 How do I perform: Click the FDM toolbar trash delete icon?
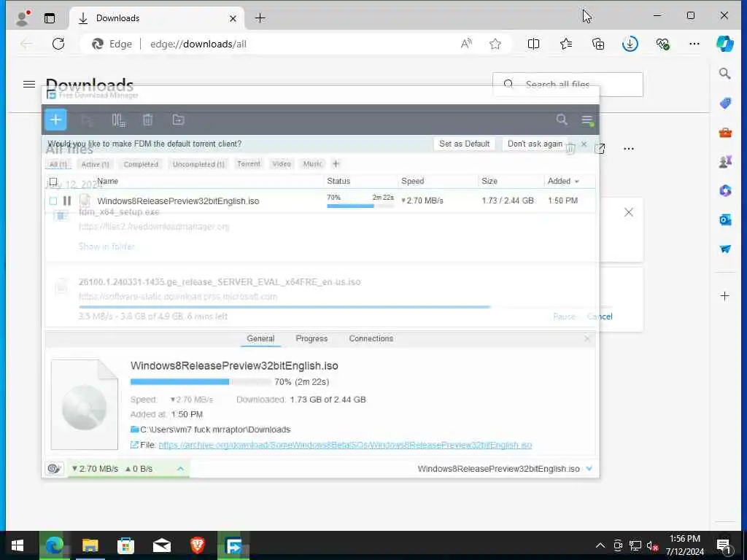147,120
